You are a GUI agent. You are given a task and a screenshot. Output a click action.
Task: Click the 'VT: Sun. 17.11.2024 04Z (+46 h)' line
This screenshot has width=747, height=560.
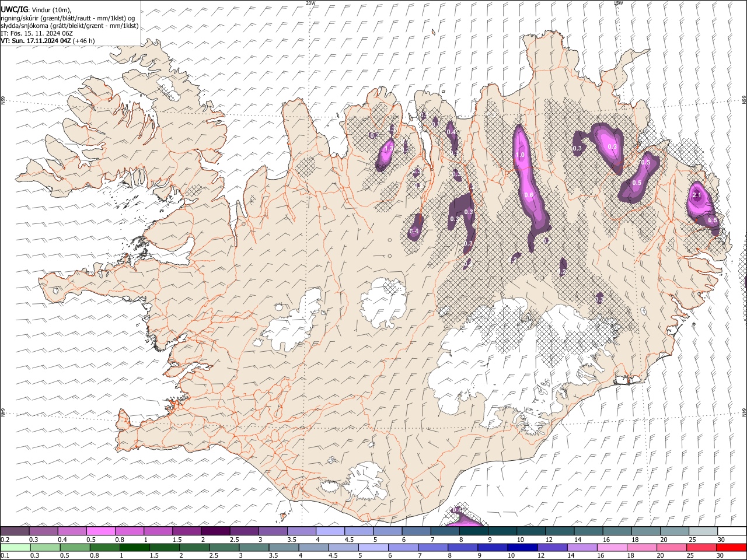pos(47,41)
